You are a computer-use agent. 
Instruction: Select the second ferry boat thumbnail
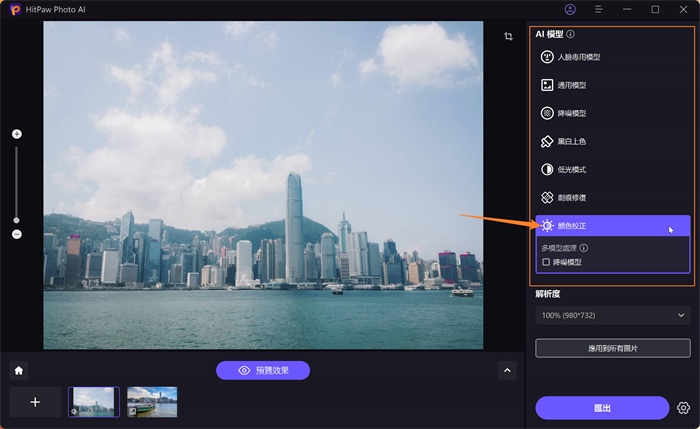pos(152,402)
